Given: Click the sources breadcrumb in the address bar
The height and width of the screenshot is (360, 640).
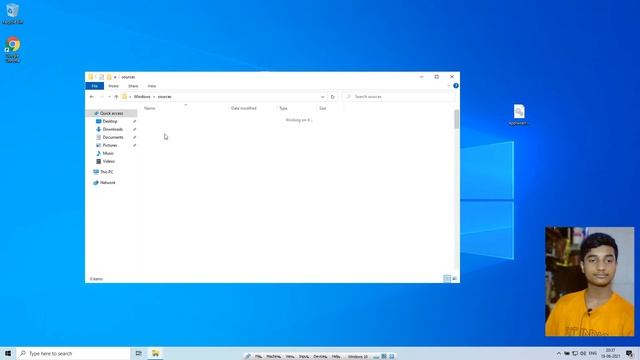Looking at the screenshot, I should (x=164, y=97).
